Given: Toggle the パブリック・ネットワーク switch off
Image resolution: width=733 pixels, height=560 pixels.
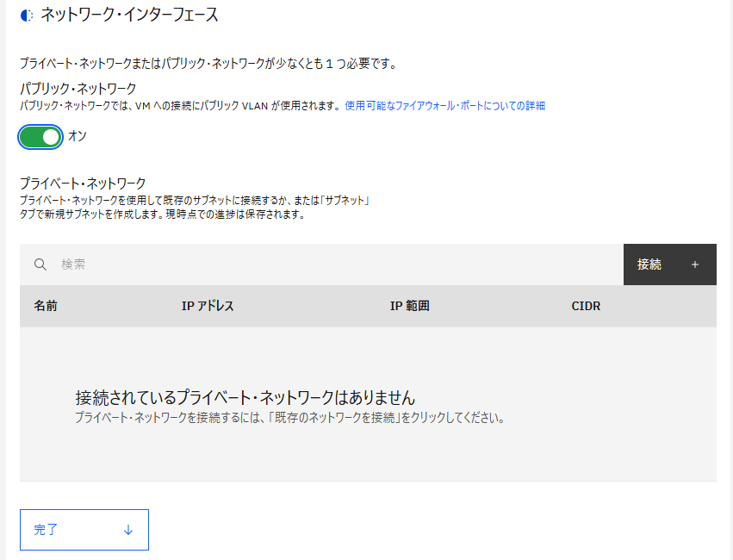Looking at the screenshot, I should point(40,137).
